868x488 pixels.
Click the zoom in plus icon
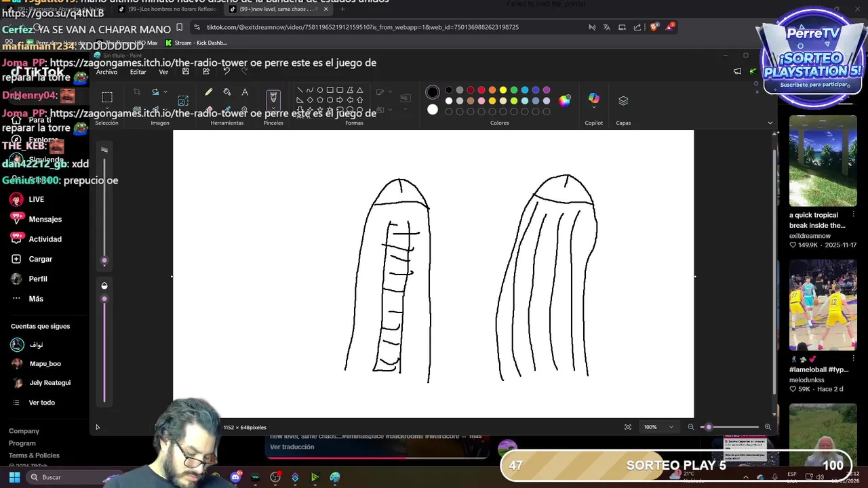pos(768,427)
